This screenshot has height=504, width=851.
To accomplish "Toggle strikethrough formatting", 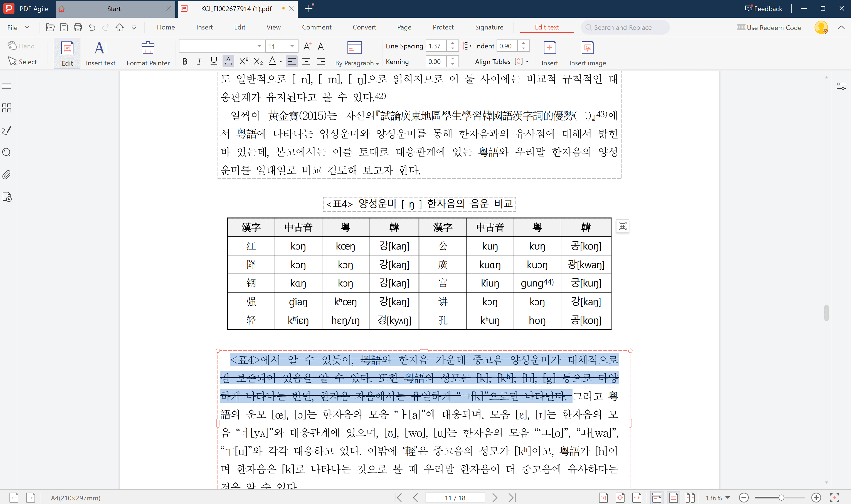I will click(228, 61).
